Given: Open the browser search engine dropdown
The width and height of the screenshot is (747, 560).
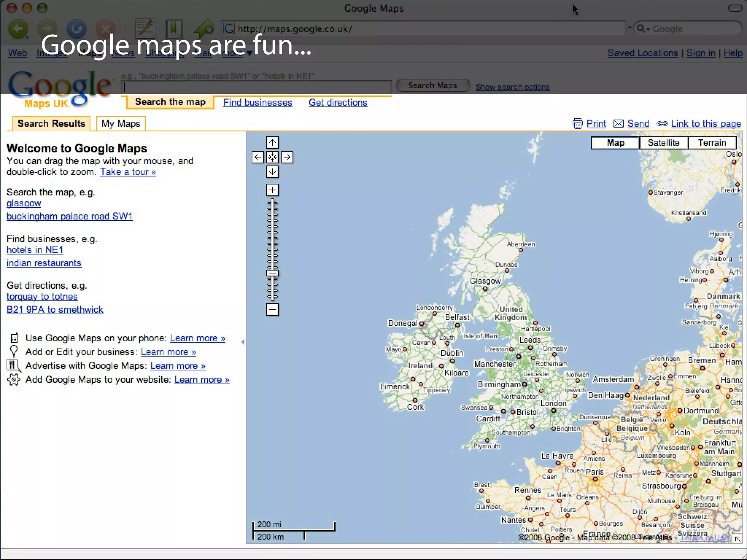Looking at the screenshot, I should pos(643,29).
